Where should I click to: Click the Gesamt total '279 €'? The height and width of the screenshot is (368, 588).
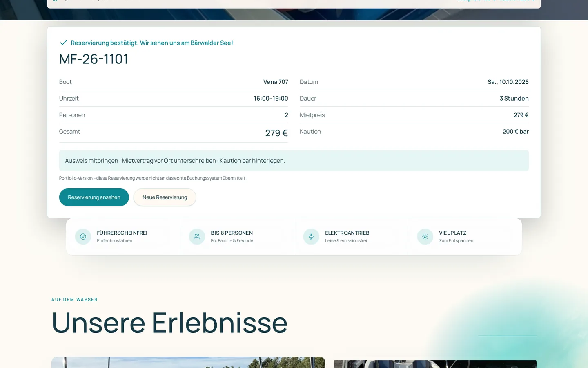[x=276, y=133]
